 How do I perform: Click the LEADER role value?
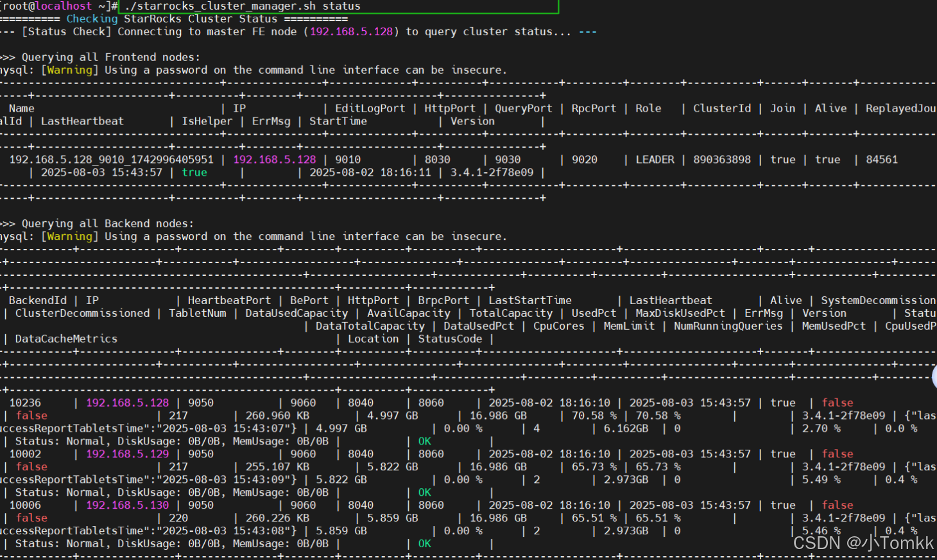pos(655,160)
